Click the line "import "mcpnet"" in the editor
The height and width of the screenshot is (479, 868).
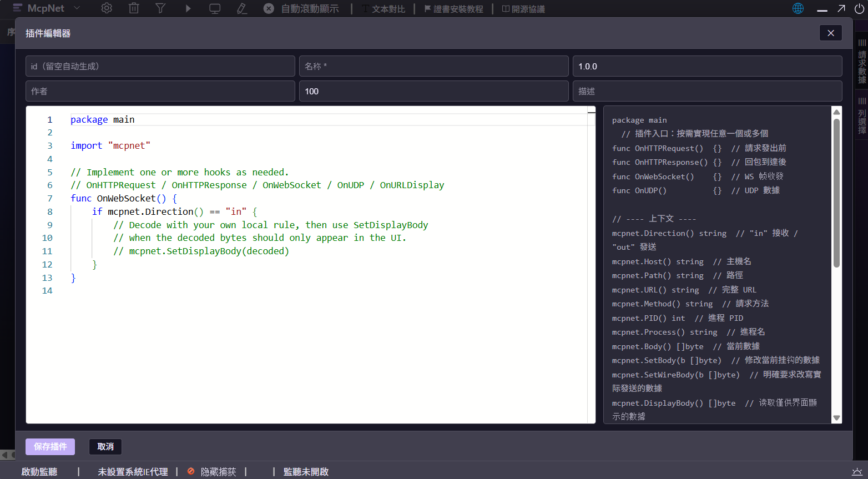[110, 145]
